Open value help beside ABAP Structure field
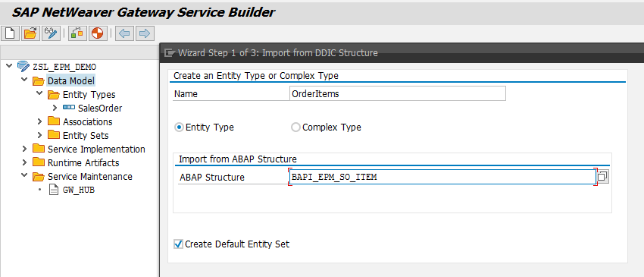Screen dimensions: 644x277 coord(603,177)
